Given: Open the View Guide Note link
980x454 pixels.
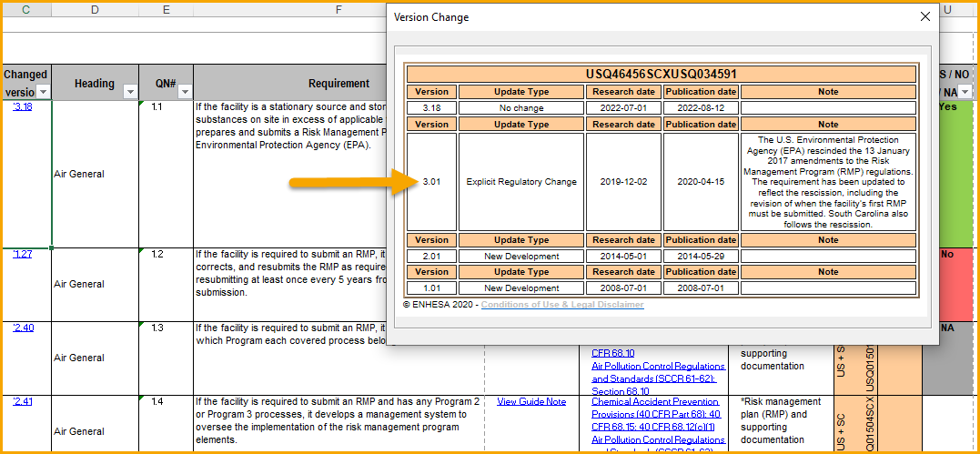Looking at the screenshot, I should tap(531, 401).
